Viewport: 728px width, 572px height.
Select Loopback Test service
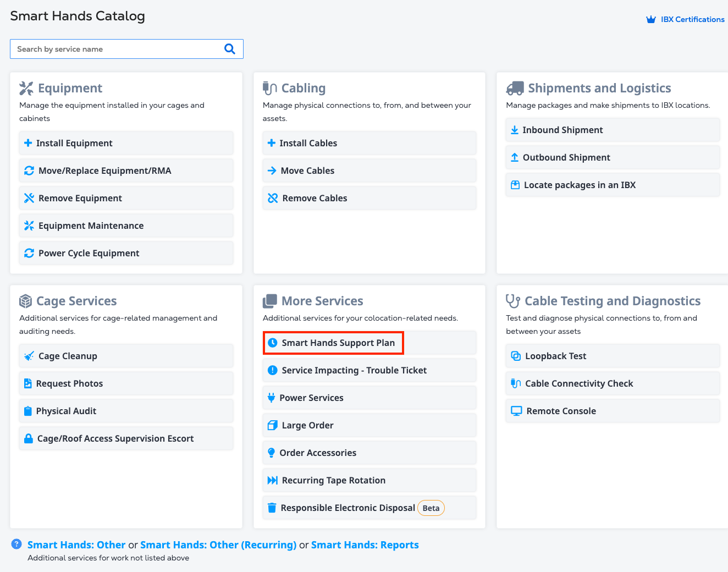click(x=613, y=356)
